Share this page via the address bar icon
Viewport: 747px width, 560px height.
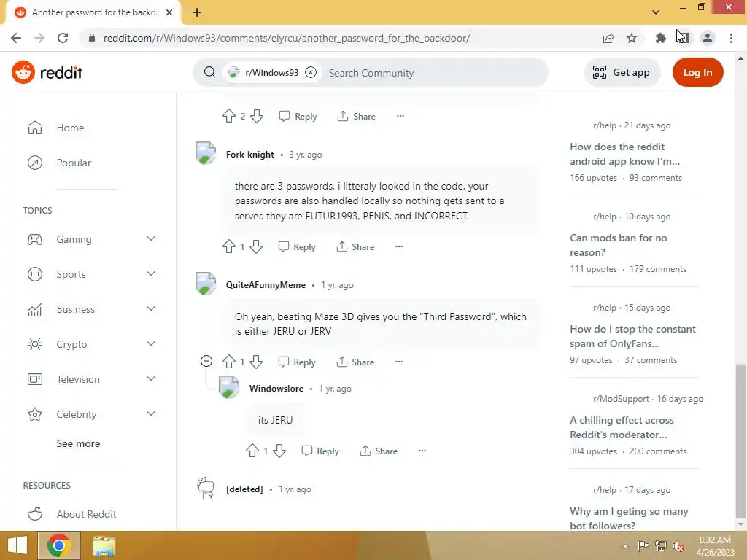pyautogui.click(x=608, y=38)
